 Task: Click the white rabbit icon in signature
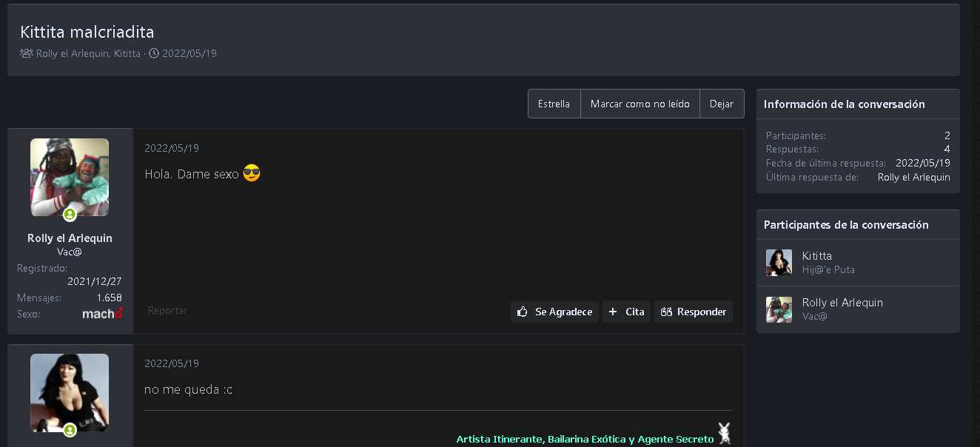725,434
